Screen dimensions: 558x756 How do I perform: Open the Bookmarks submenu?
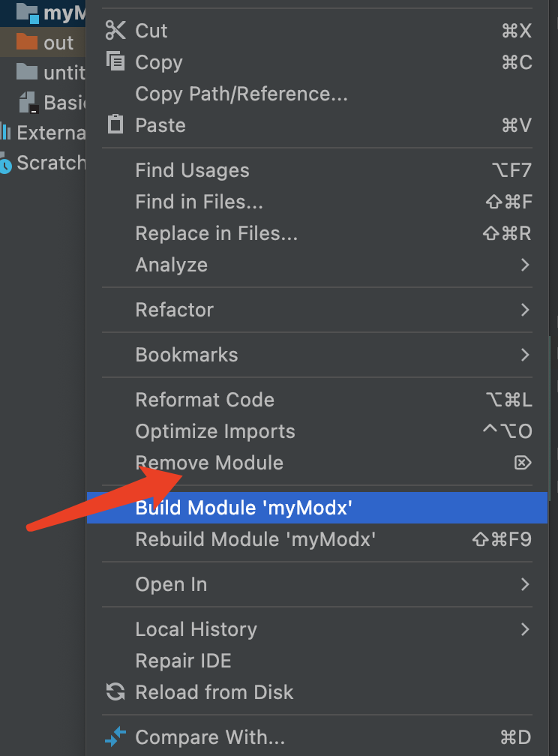pos(524,355)
